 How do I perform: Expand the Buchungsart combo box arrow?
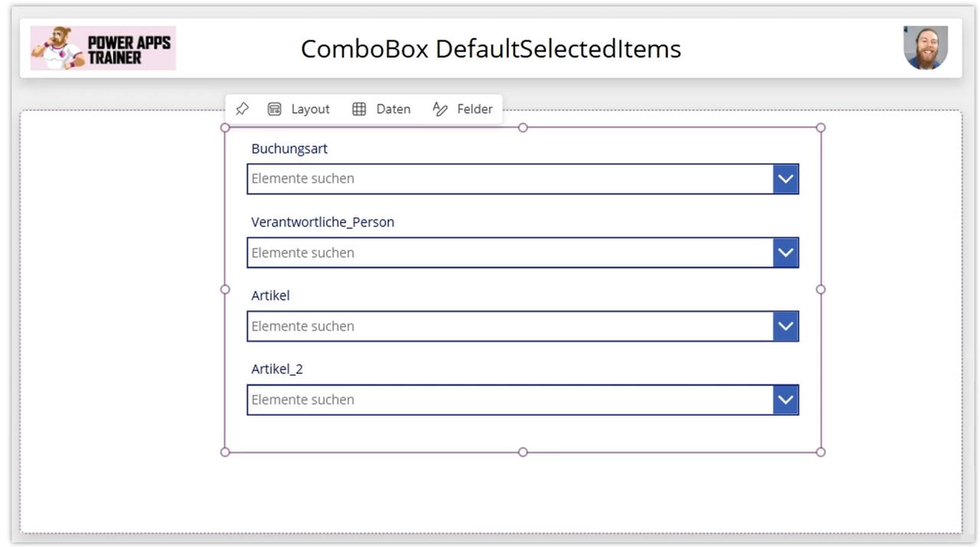pos(786,179)
